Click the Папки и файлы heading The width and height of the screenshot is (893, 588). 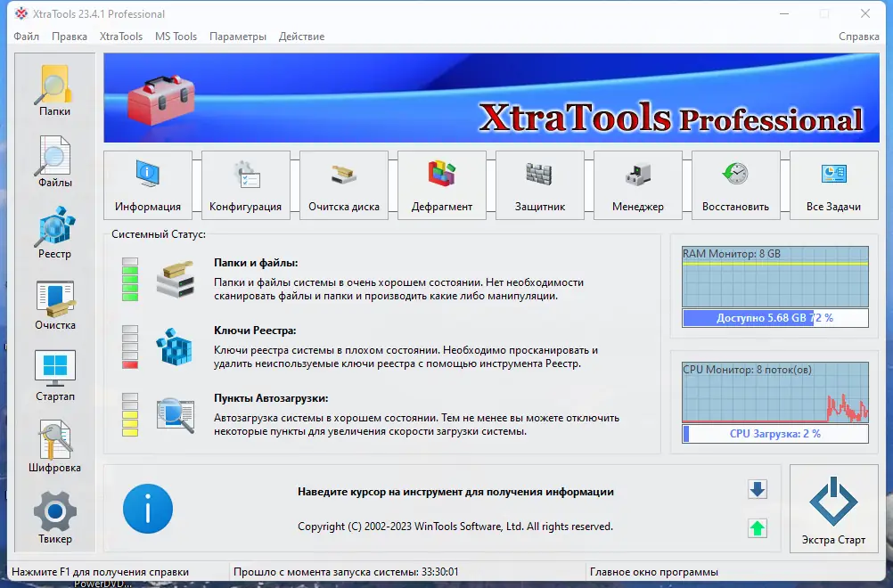(256, 263)
